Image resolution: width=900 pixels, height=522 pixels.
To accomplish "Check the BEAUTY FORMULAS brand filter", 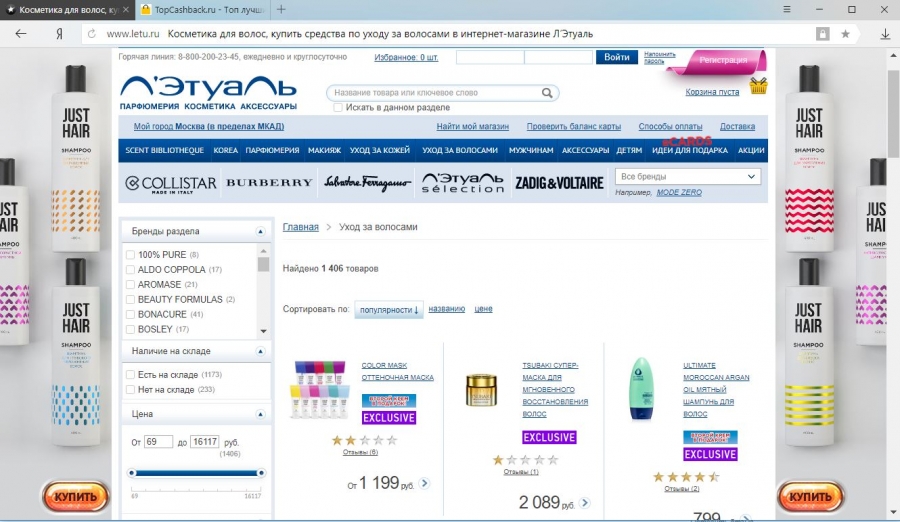I will click(130, 299).
